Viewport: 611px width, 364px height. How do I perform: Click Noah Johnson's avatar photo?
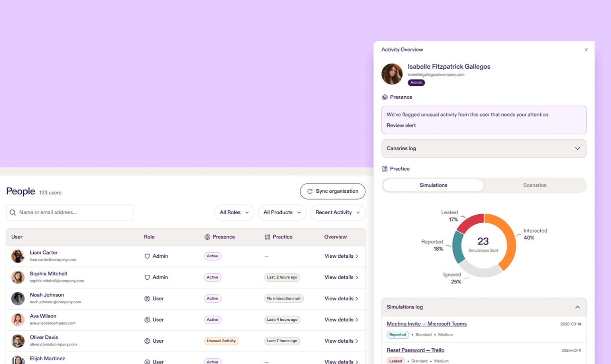(x=18, y=299)
